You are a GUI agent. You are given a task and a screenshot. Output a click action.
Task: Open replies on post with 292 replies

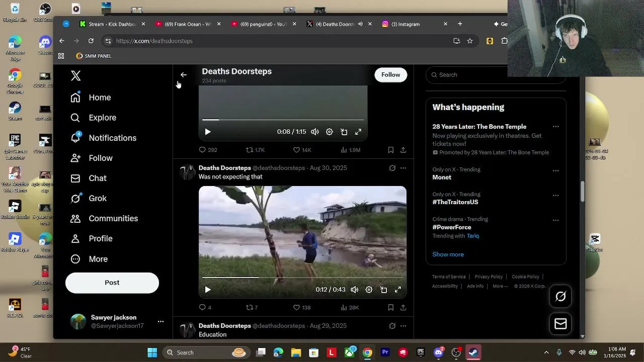[208, 150]
